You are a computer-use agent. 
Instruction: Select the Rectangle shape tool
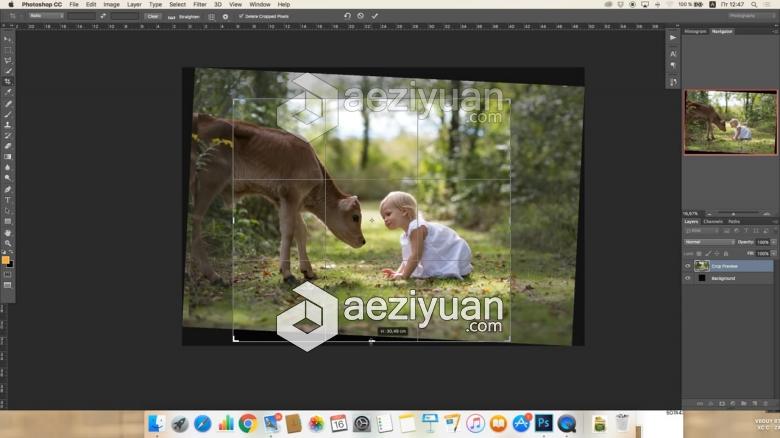point(7,221)
